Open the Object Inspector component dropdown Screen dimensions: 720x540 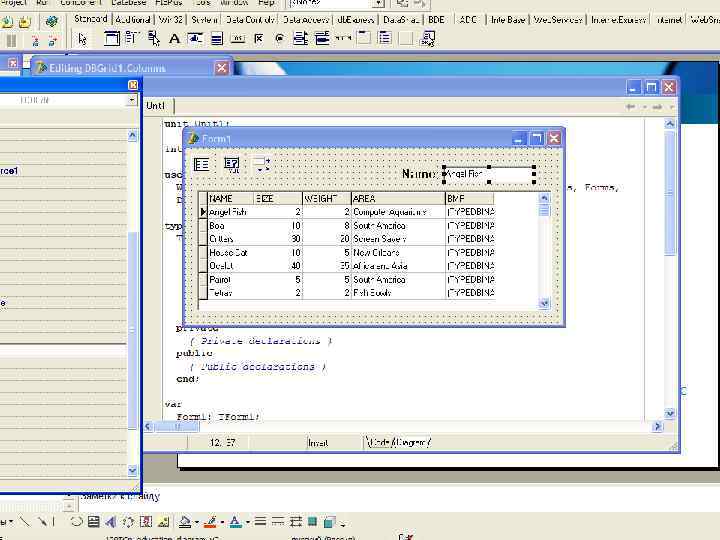click(x=132, y=100)
